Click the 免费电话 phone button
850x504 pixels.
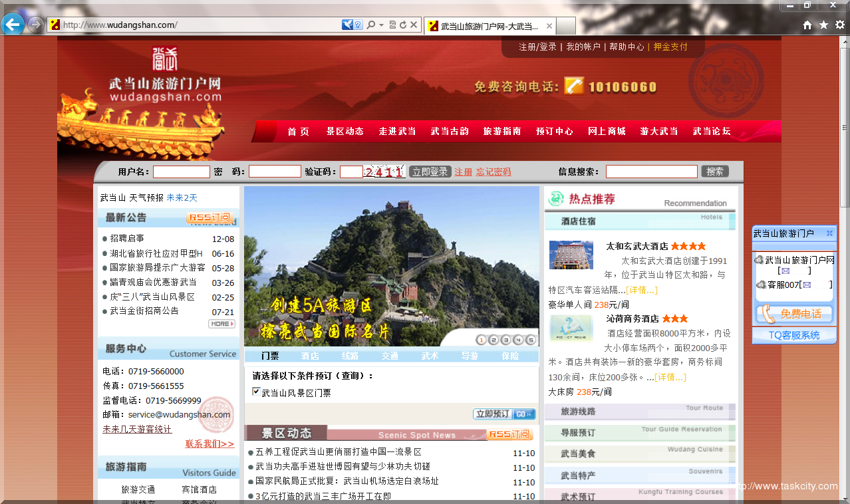pos(793,314)
